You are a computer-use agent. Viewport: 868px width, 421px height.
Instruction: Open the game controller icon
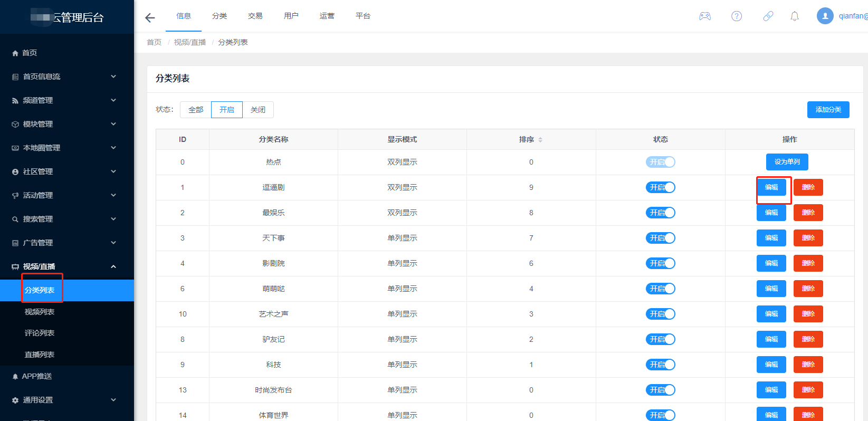(x=705, y=16)
